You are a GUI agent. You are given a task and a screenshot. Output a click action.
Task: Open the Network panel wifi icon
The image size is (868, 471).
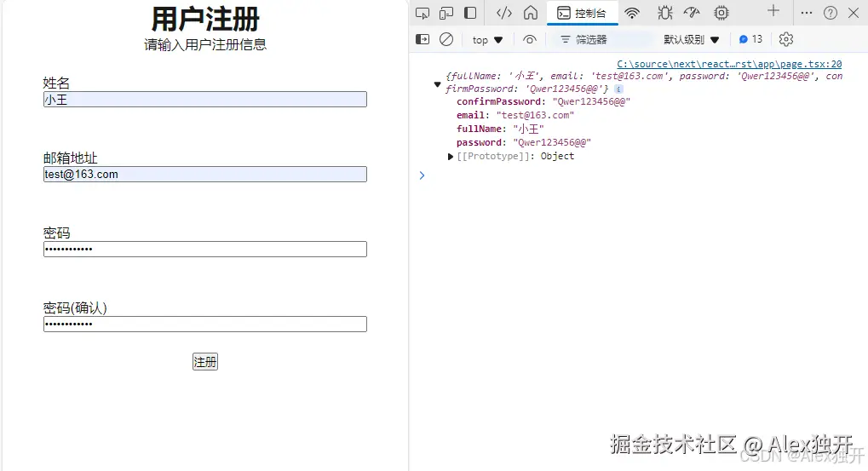632,13
